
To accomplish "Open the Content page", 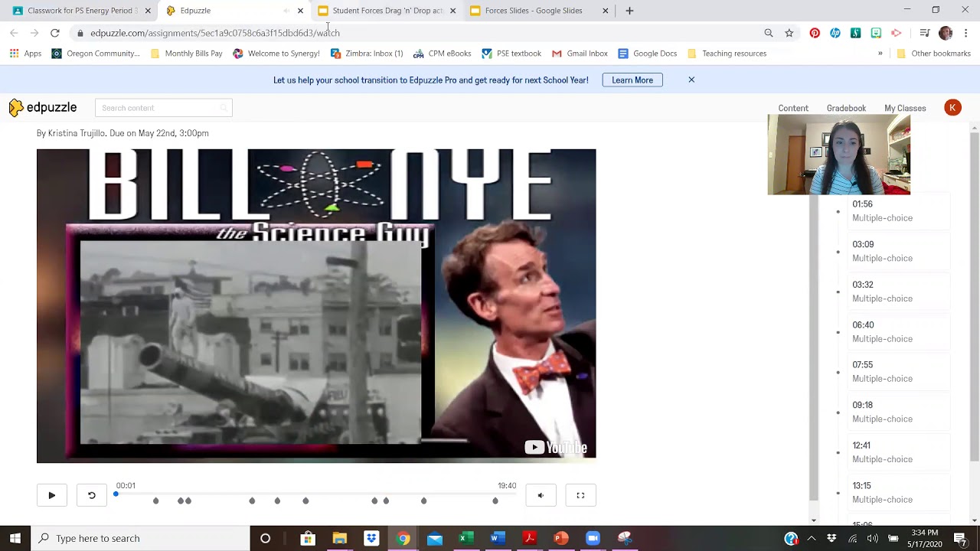I will [793, 109].
